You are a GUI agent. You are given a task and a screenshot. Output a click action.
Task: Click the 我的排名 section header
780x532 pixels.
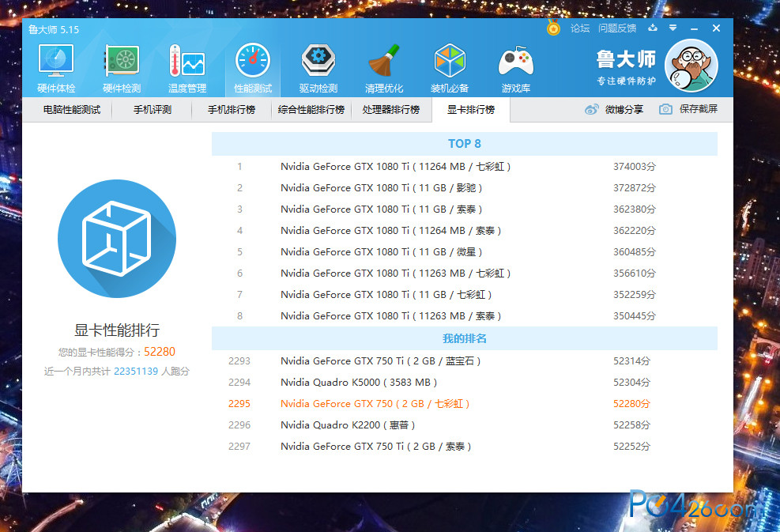tap(465, 338)
